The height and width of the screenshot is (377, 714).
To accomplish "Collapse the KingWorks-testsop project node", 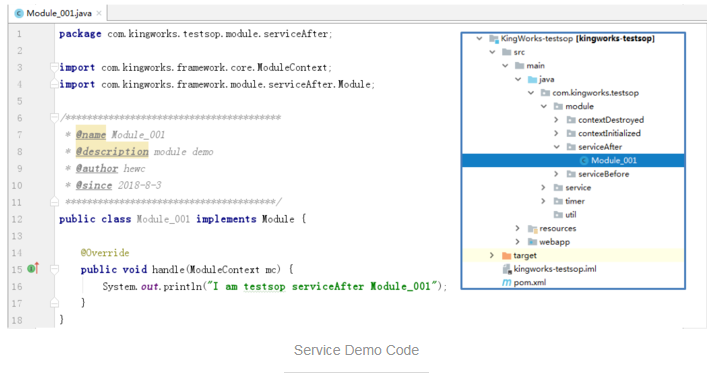I will (x=479, y=39).
